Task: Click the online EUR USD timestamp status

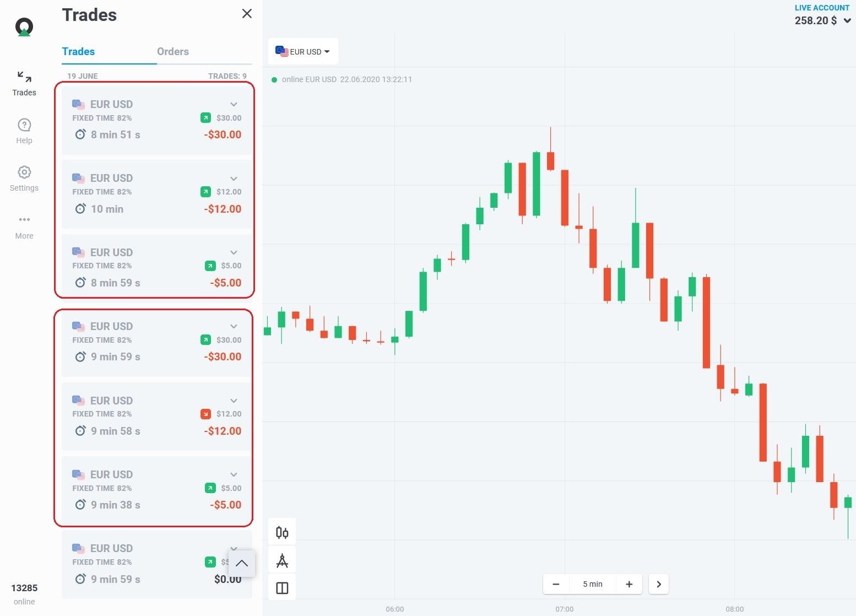Action: pos(342,79)
